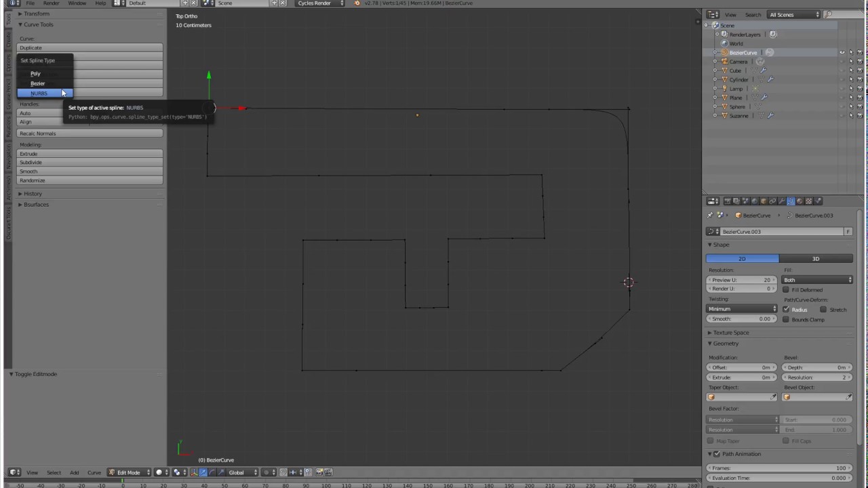
Task: Toggle the 3D manipulator widget icon in header
Action: pyautogui.click(x=195, y=472)
